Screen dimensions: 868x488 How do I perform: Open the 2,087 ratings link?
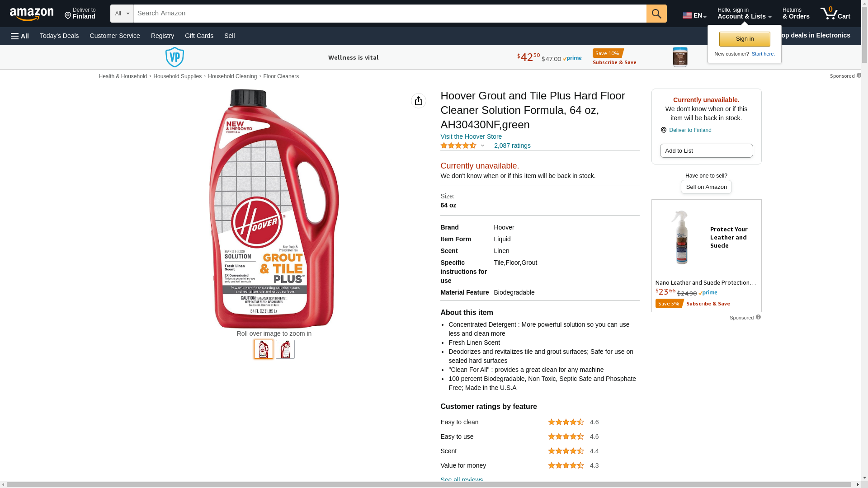(x=512, y=145)
